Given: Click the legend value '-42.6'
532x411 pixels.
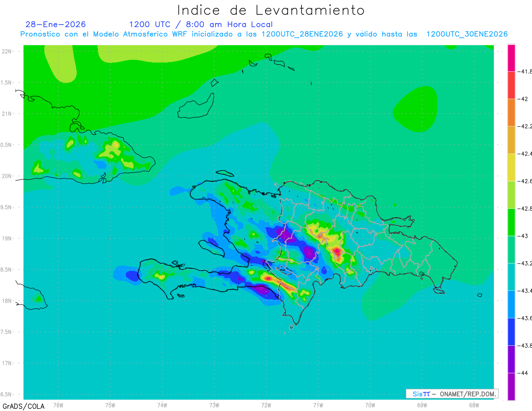Looking at the screenshot, I should click(x=526, y=181).
